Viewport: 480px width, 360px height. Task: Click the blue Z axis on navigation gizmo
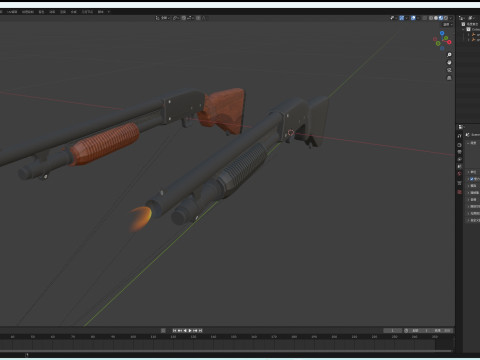coord(442,33)
